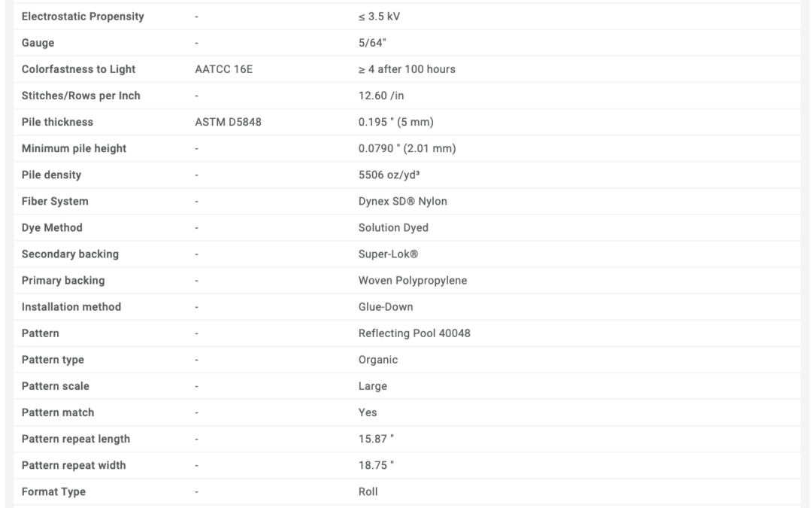Click the Woven Polypropylene value
The height and width of the screenshot is (508, 812).
click(413, 281)
